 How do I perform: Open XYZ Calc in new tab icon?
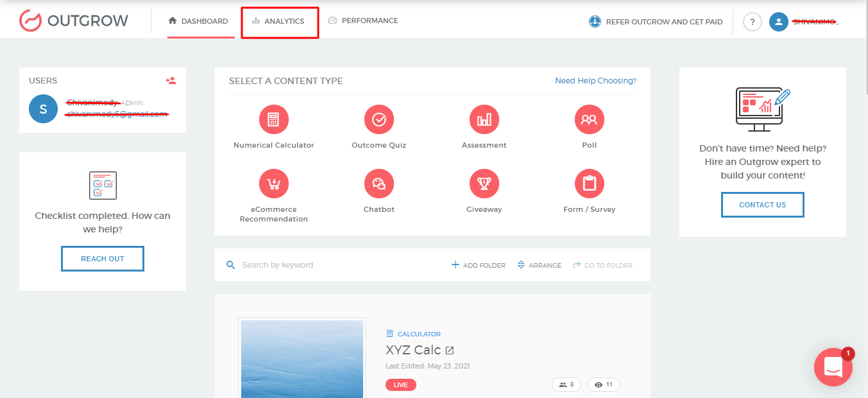(x=450, y=350)
